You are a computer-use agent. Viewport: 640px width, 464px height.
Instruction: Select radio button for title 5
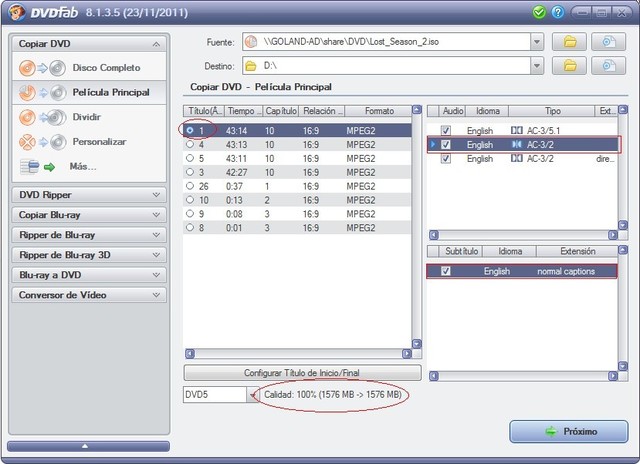coord(190,158)
